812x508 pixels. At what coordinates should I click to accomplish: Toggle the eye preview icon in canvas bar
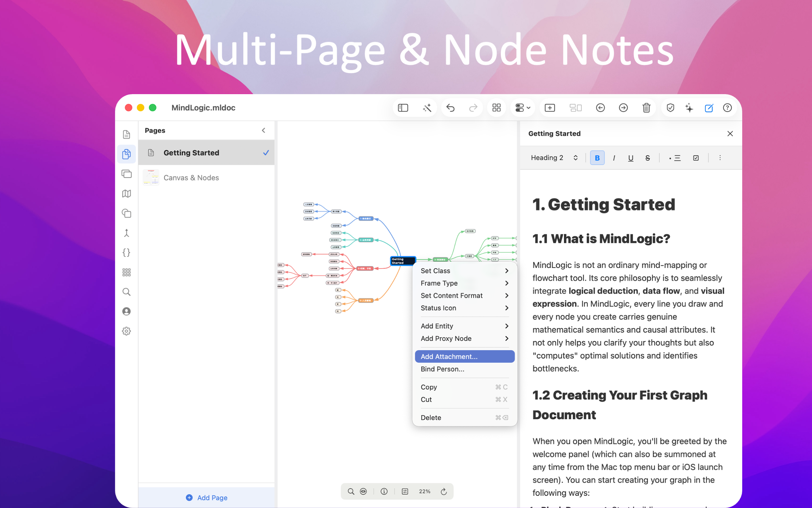pyautogui.click(x=363, y=491)
